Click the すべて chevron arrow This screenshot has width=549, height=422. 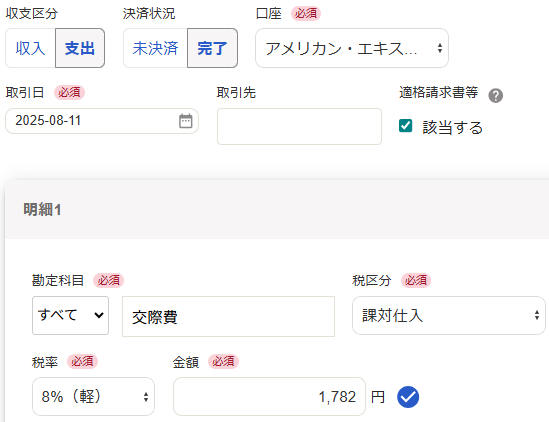(x=99, y=315)
